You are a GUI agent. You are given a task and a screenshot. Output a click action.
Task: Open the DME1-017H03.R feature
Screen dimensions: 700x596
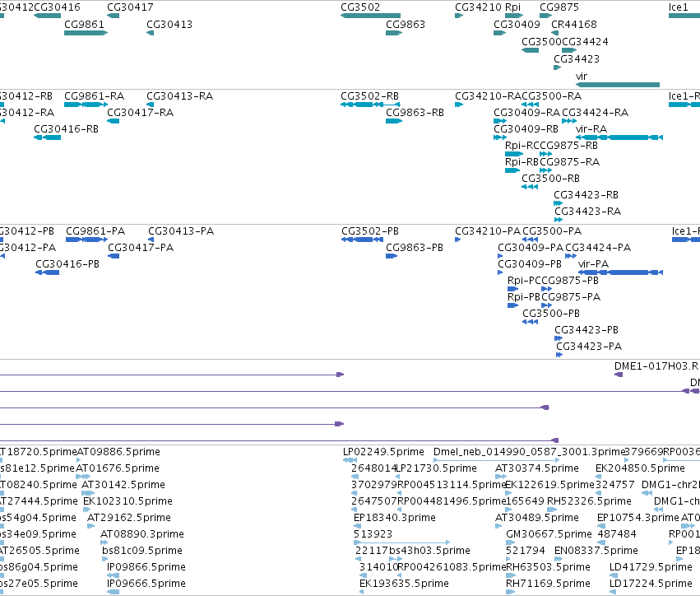[x=619, y=375]
